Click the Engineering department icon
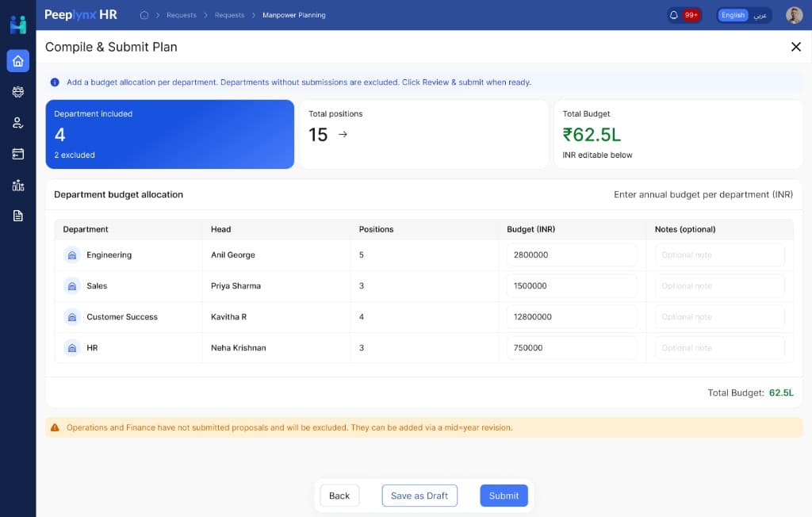Screen dimensions: 812x517 (72, 255)
